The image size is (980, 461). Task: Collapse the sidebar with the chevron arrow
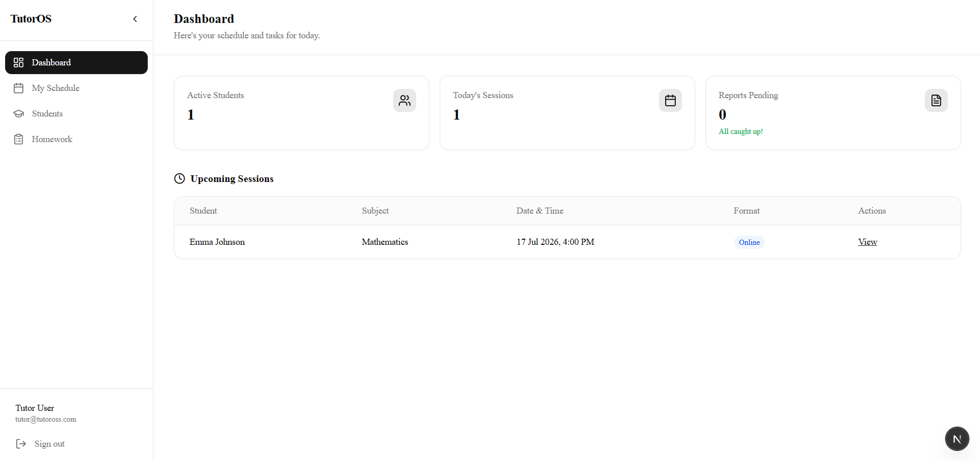point(135,19)
